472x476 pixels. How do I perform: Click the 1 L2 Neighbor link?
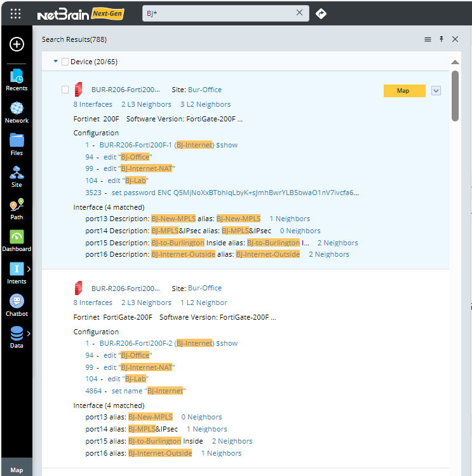204,303
